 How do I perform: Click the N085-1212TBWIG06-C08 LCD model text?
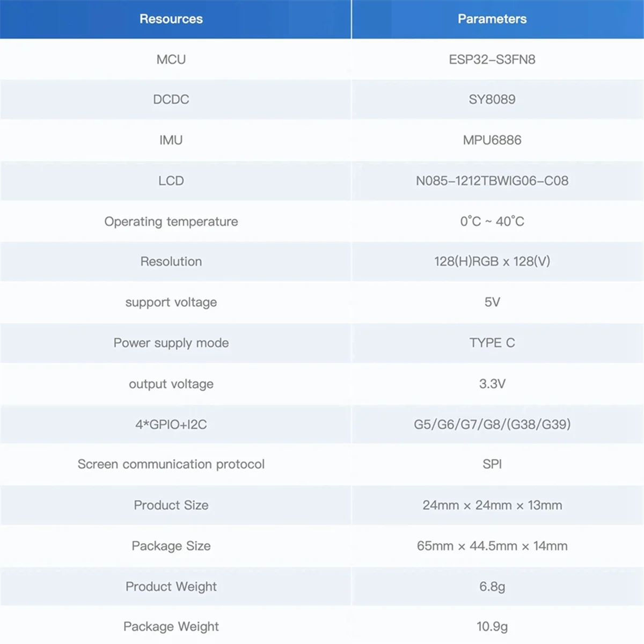[492, 181]
